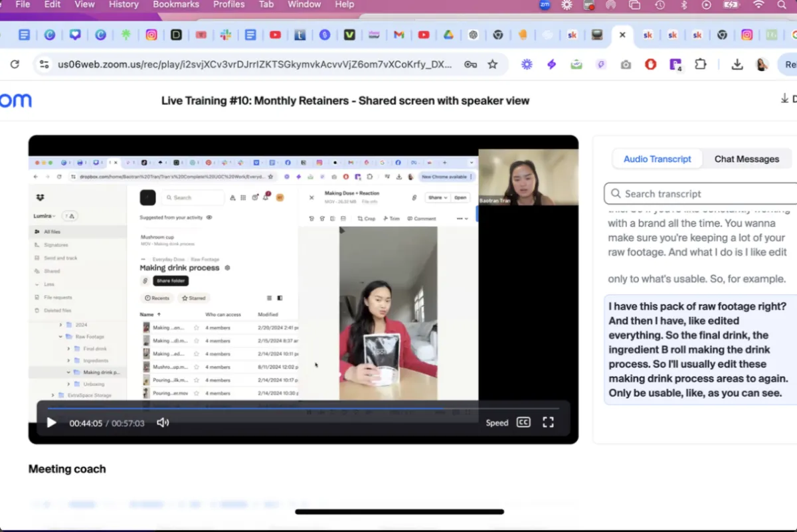Enter fullscreen mode for the recording
Viewport: 797px width, 532px height.
click(x=548, y=422)
